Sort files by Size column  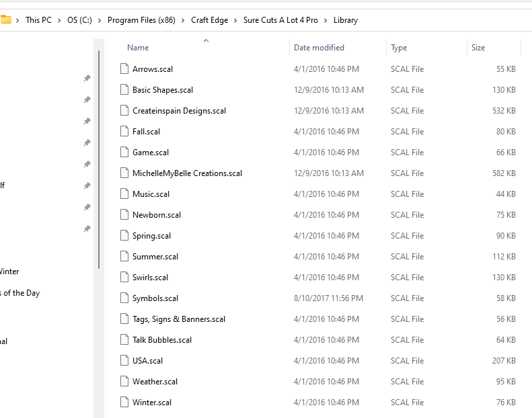pyautogui.click(x=478, y=48)
